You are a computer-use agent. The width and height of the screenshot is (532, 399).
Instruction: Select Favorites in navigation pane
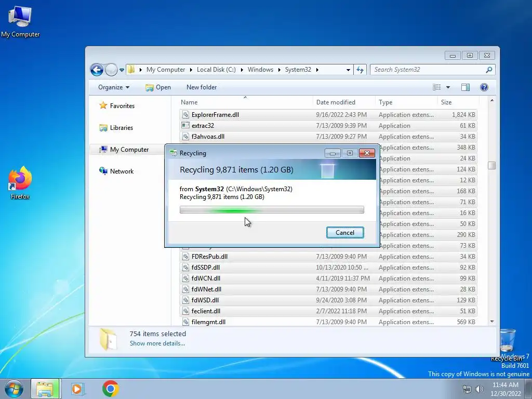tap(117, 106)
